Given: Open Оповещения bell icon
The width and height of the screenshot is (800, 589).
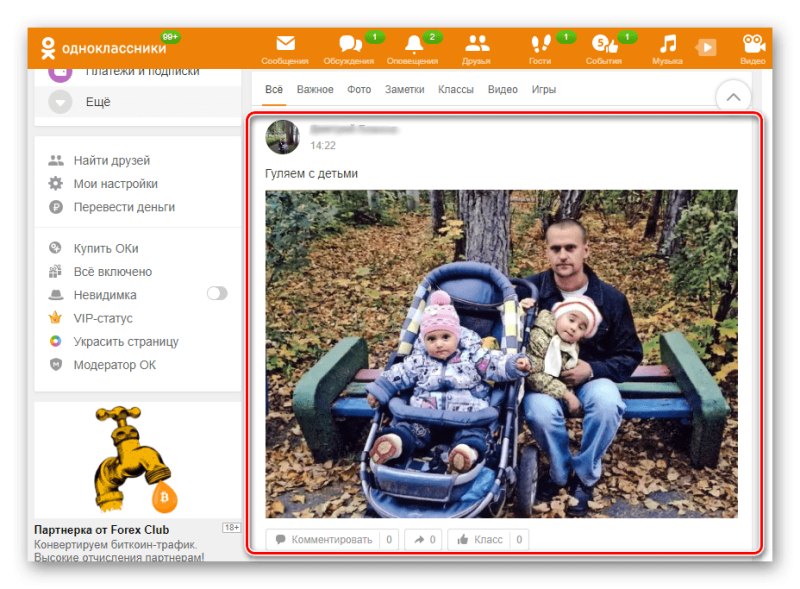Looking at the screenshot, I should (414, 44).
